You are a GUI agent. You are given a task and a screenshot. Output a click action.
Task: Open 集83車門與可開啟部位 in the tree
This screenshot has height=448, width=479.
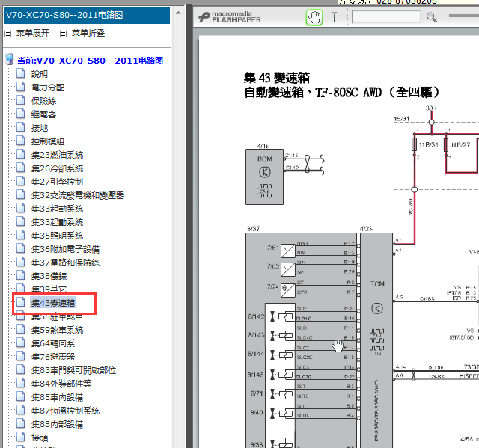pos(73,370)
